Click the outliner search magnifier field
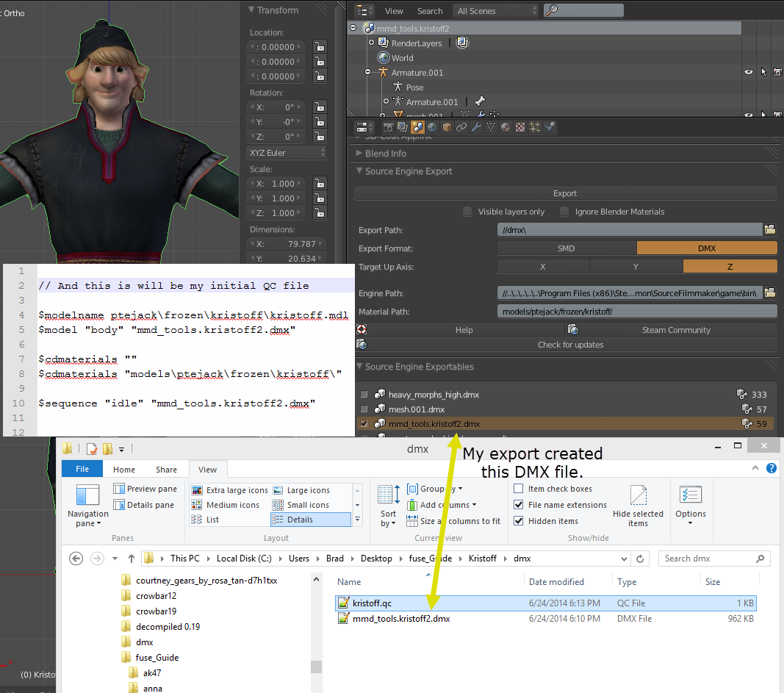784x693 pixels. click(x=583, y=10)
